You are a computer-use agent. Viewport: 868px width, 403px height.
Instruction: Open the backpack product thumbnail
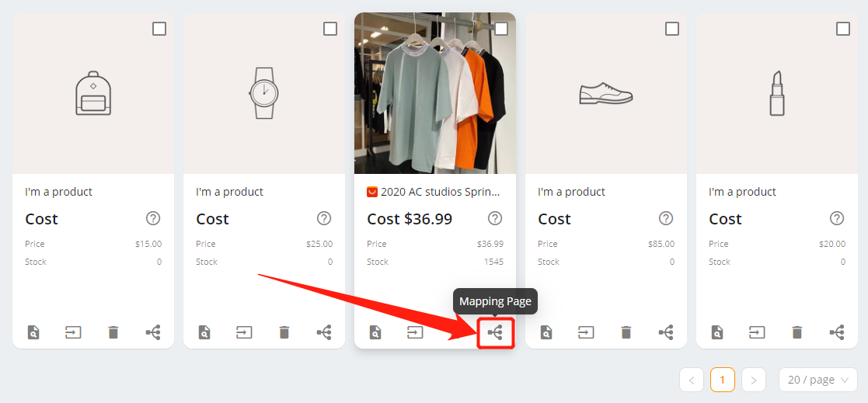point(93,93)
